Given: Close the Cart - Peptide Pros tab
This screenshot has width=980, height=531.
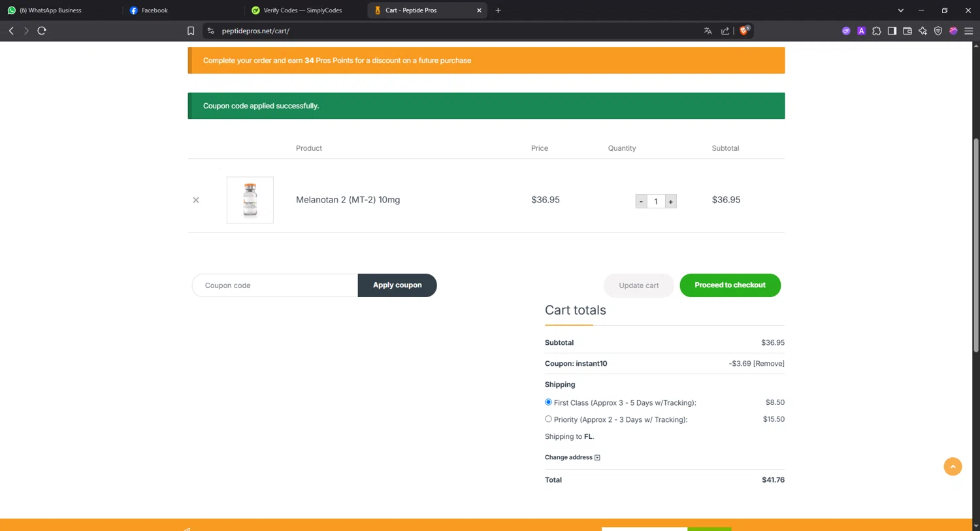Looking at the screenshot, I should click(x=479, y=10).
